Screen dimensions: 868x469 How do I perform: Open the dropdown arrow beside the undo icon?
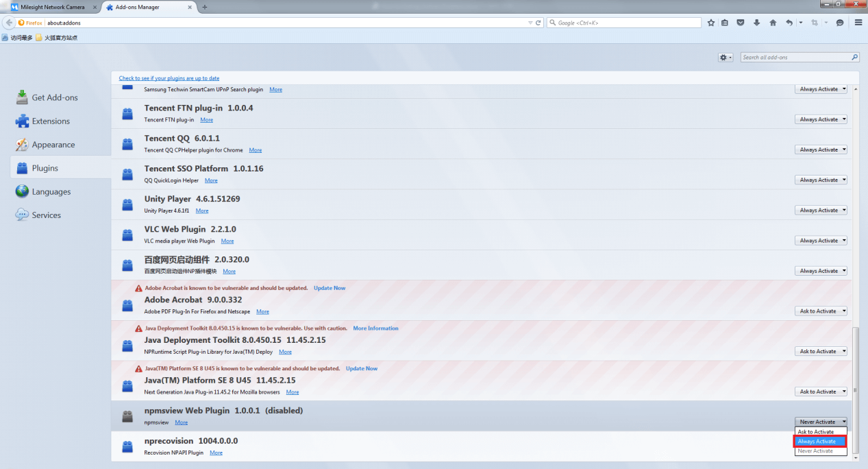800,23
